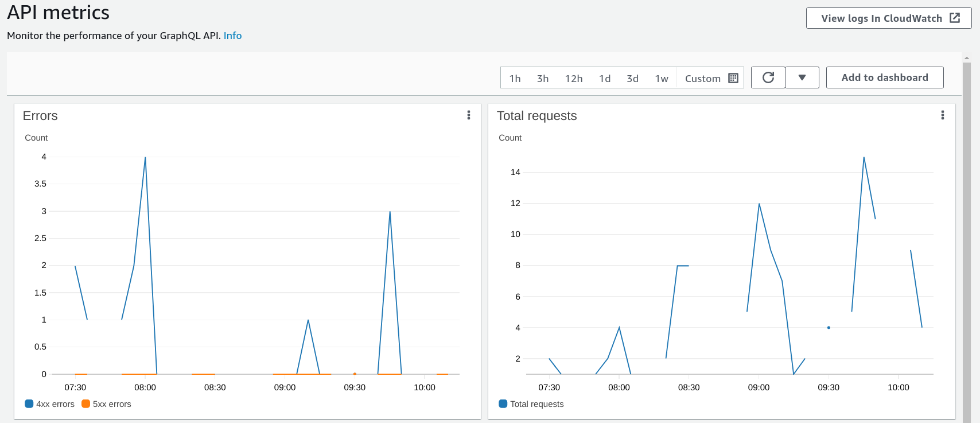
Task: Toggle the 4xx errors legend swatch
Action: click(x=29, y=404)
